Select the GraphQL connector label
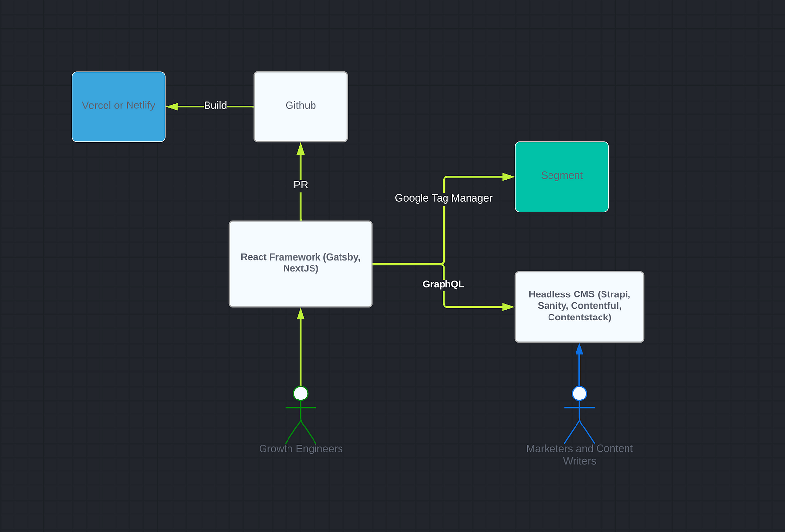This screenshot has height=532, width=785. (x=443, y=284)
